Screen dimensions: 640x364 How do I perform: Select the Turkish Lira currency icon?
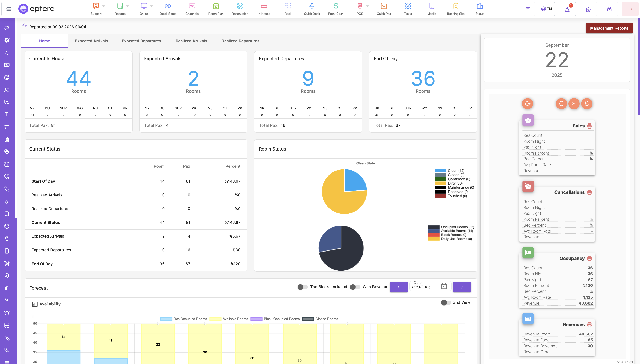click(587, 104)
